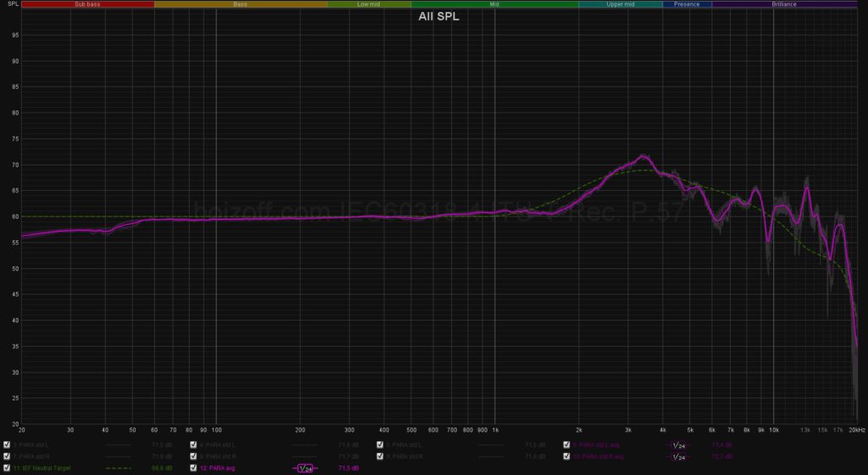The width and height of the screenshot is (868, 475).
Task: Click the 1/24 smoothing badge of PARA avg
Action: pyautogui.click(x=305, y=468)
